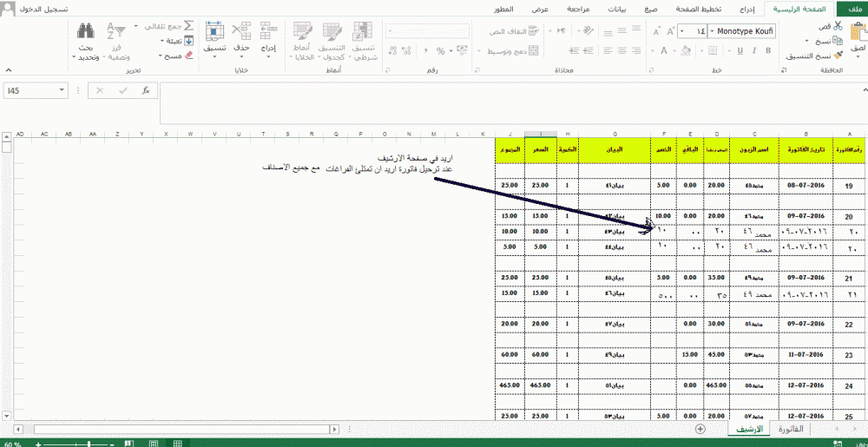This screenshot has height=447, width=868.
Task: Click the decrease decimal icon
Action: pos(392,51)
